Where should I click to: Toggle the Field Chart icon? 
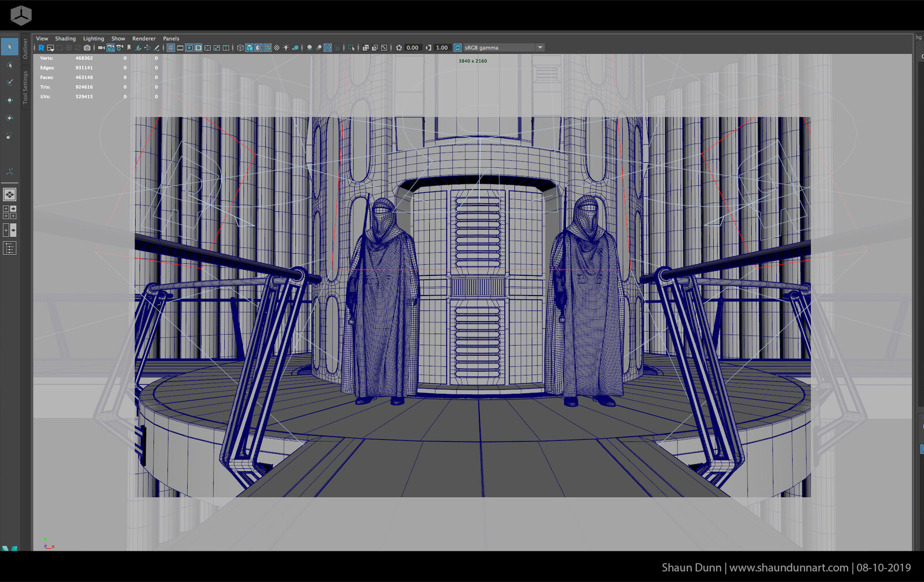click(x=207, y=48)
